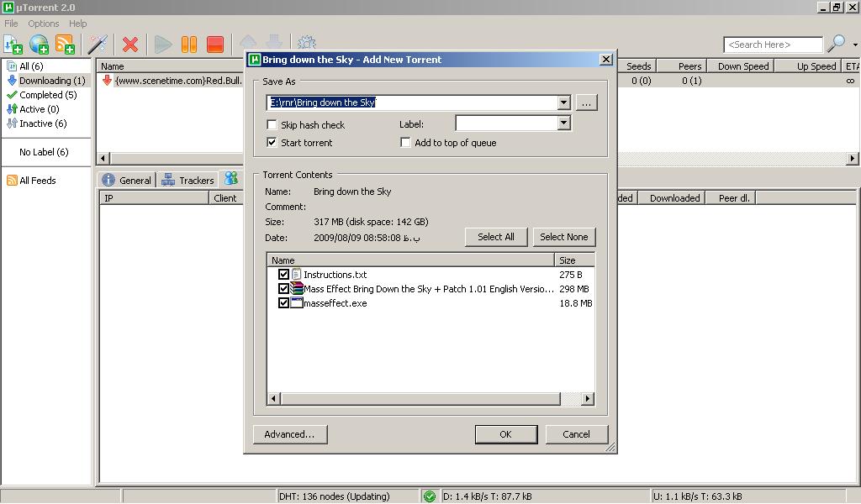Image resolution: width=861 pixels, height=504 pixels.
Task: Select All (6) category in sidebar
Action: [x=31, y=66]
